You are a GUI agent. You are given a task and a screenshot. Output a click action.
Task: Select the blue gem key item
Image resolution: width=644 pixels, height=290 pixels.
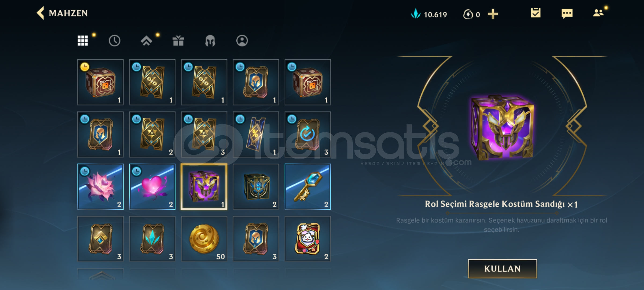tap(308, 187)
